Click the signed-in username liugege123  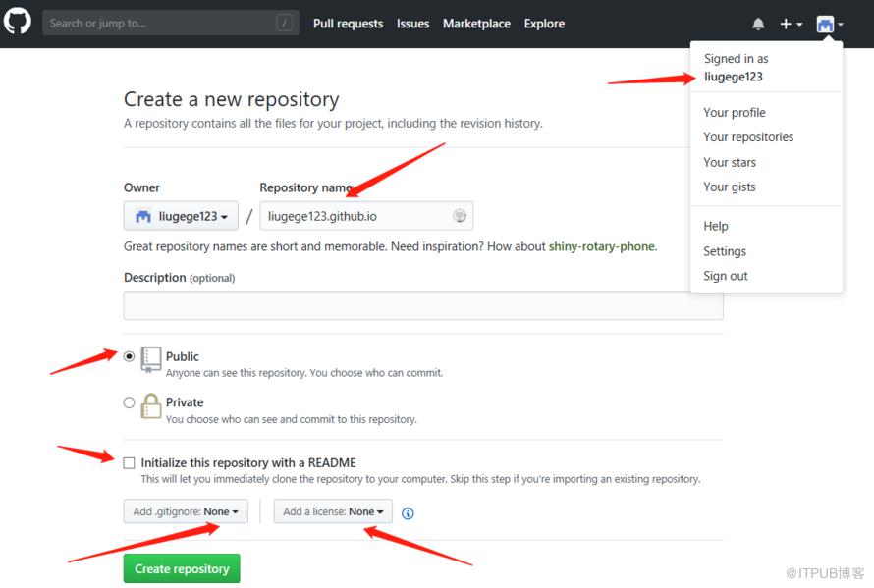point(733,77)
